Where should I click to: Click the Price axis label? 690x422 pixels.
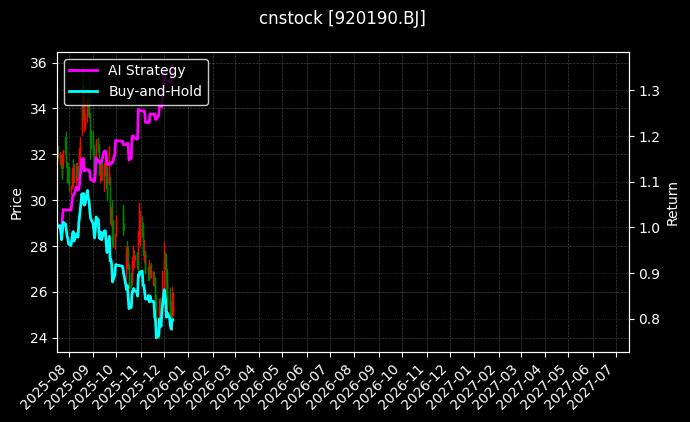pyautogui.click(x=16, y=202)
